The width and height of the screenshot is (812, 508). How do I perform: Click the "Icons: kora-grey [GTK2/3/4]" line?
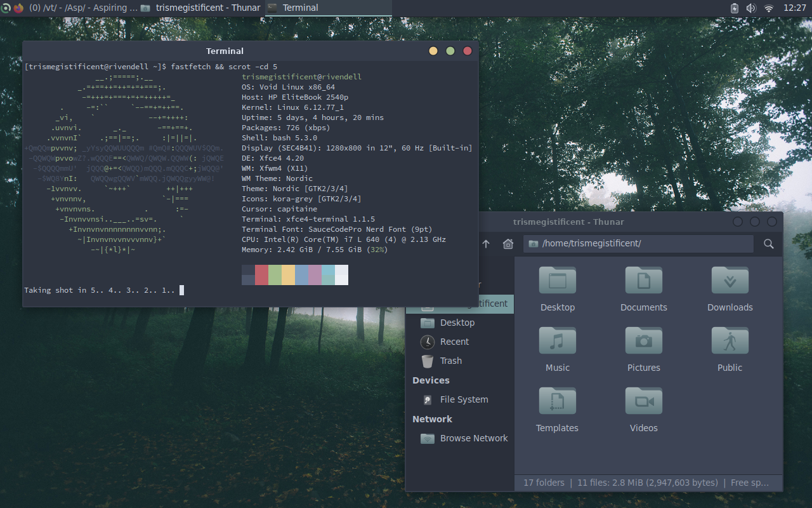point(301,199)
